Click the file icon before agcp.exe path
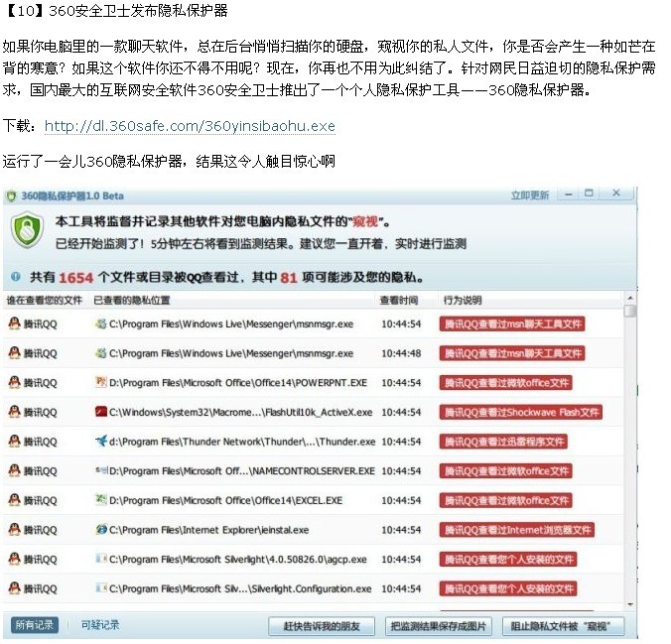This screenshot has width=671, height=644. point(101,559)
